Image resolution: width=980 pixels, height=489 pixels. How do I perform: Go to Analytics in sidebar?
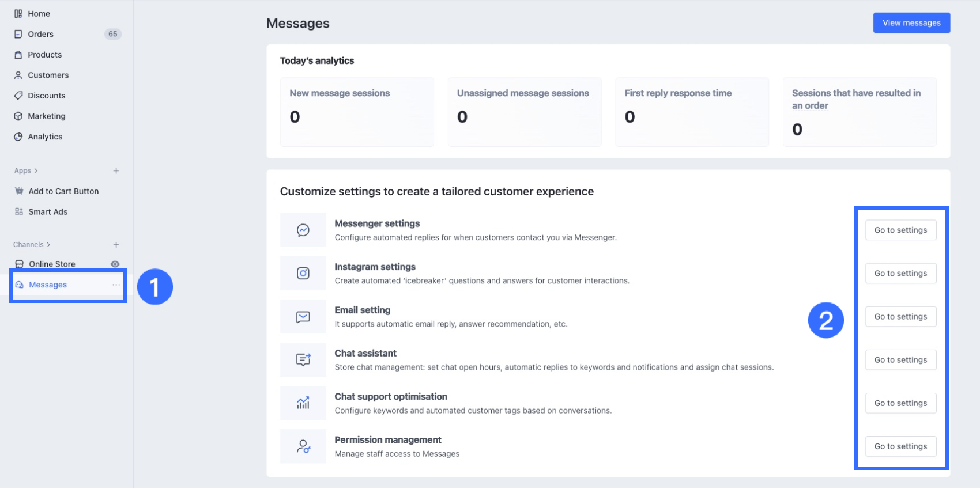[45, 137]
